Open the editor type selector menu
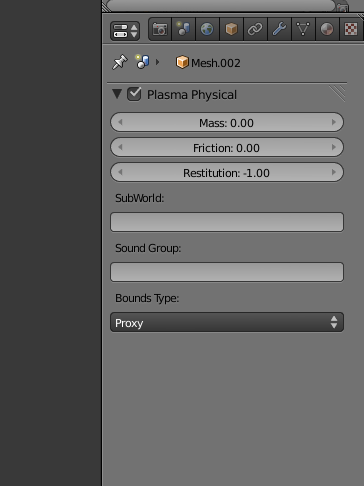The height and width of the screenshot is (486, 364). point(125,31)
